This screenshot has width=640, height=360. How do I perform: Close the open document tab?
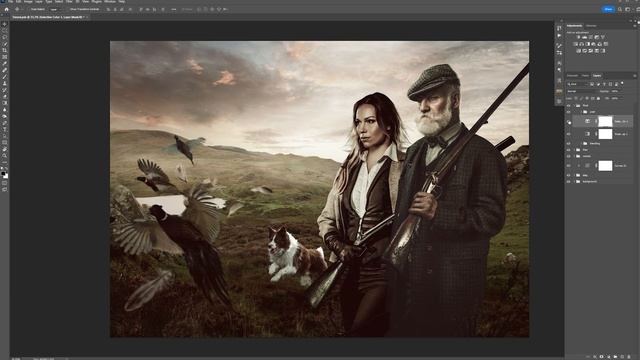point(87,18)
